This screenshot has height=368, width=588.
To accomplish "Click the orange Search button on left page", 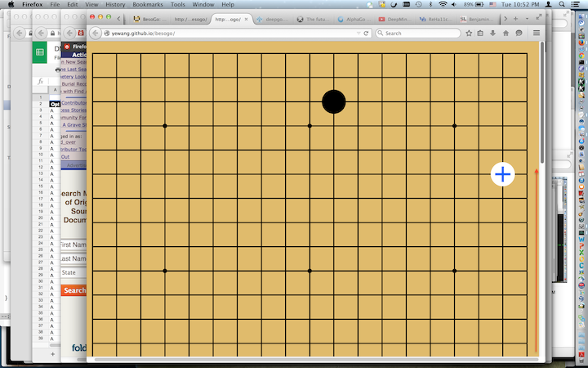I will coord(73,290).
